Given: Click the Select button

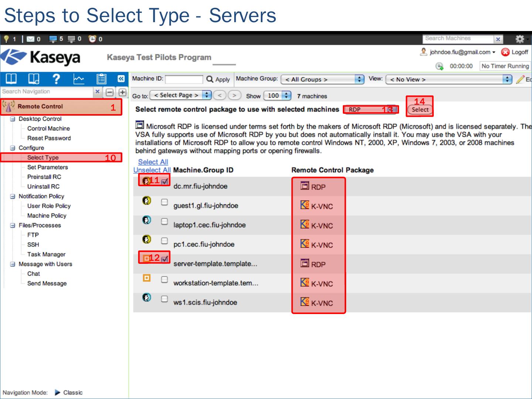Looking at the screenshot, I should click(420, 109).
